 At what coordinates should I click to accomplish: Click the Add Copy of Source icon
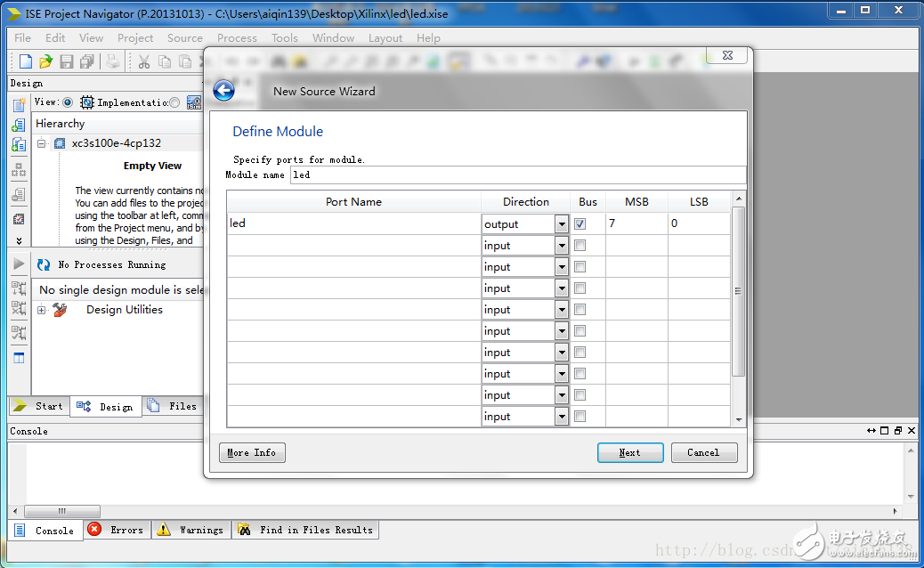16,143
